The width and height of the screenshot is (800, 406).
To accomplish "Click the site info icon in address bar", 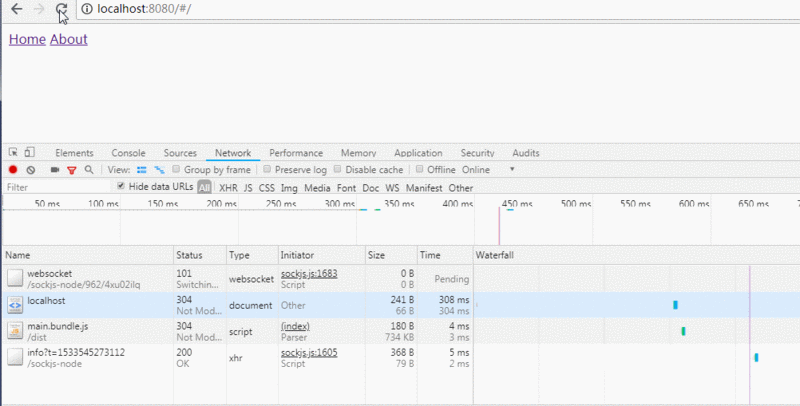I will pyautogui.click(x=87, y=9).
